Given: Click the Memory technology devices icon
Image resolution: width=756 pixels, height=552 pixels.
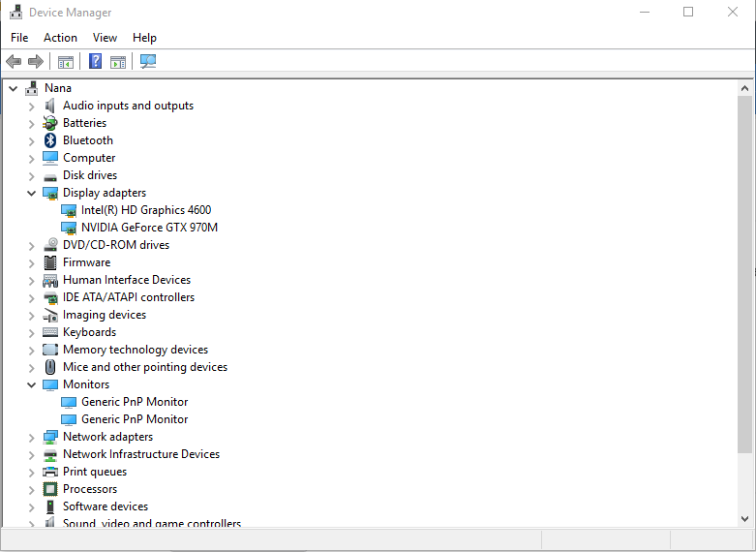Looking at the screenshot, I should (x=50, y=350).
